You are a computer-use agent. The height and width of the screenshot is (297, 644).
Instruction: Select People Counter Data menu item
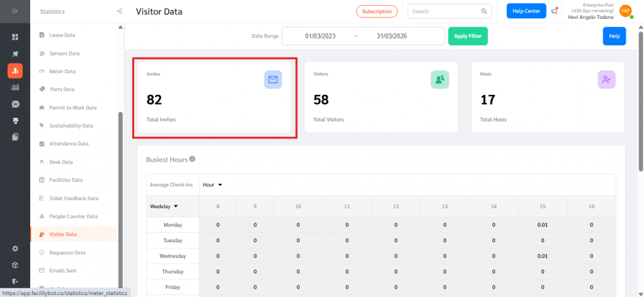(x=74, y=216)
